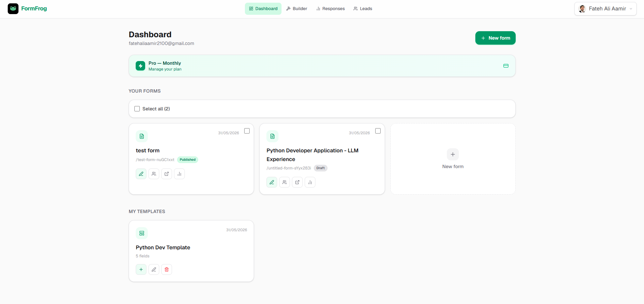This screenshot has width=644, height=304.
Task: Edit test form with the pencil icon
Action: 141,174
